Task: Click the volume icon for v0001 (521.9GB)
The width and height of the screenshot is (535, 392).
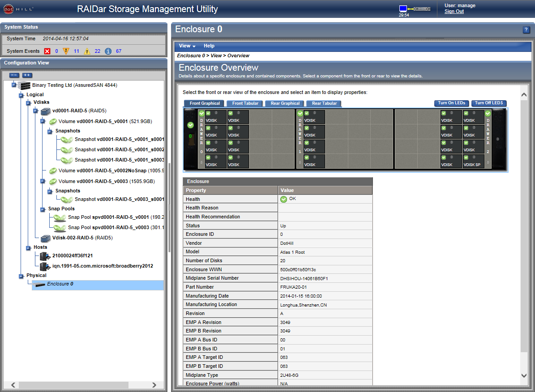Action: [x=53, y=121]
